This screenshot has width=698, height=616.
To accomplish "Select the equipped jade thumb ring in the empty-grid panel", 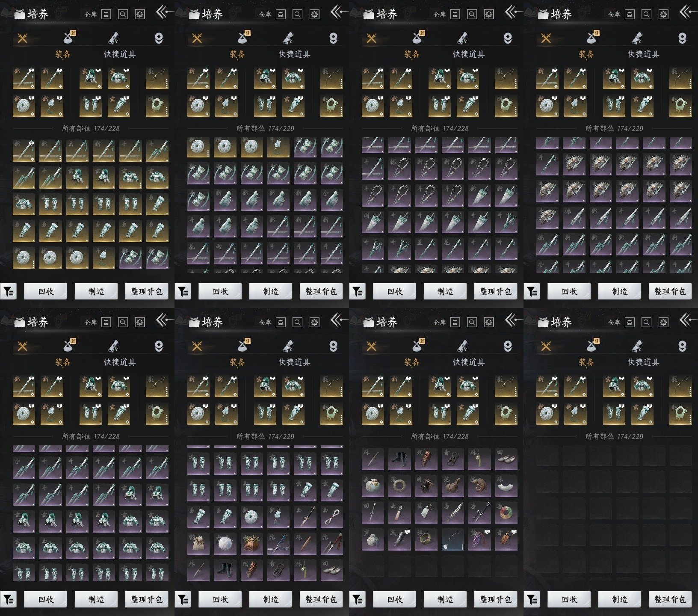I will click(x=680, y=414).
